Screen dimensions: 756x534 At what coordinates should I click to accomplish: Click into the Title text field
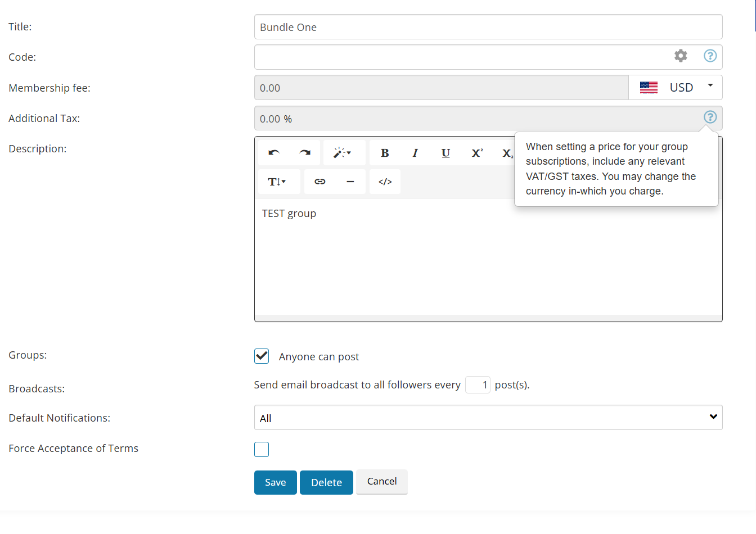coord(488,27)
